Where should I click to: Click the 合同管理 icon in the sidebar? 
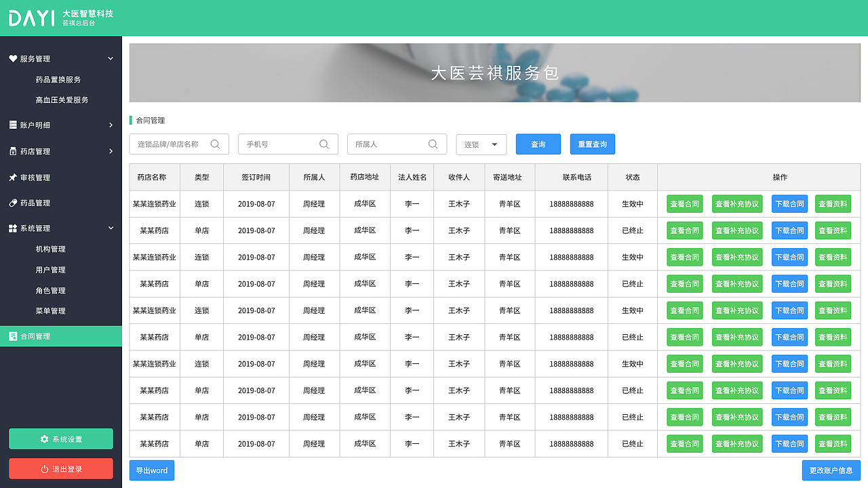[13, 336]
